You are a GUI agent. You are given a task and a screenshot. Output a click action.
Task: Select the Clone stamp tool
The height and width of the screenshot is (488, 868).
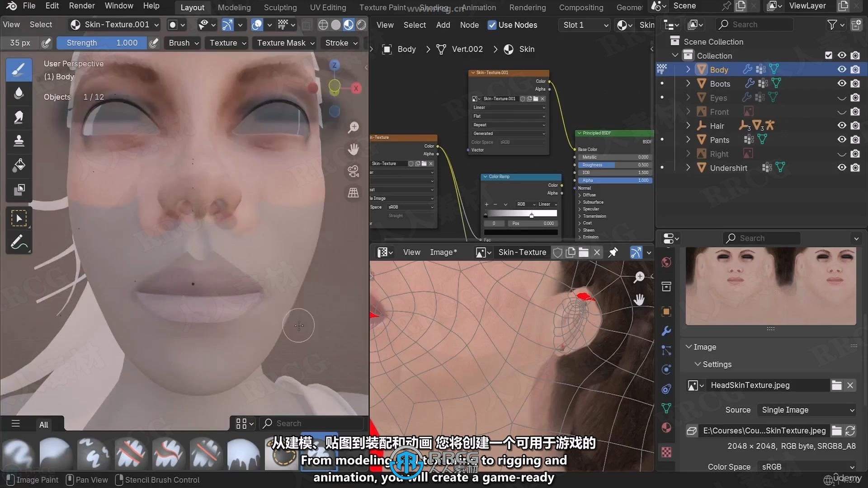pyautogui.click(x=19, y=141)
